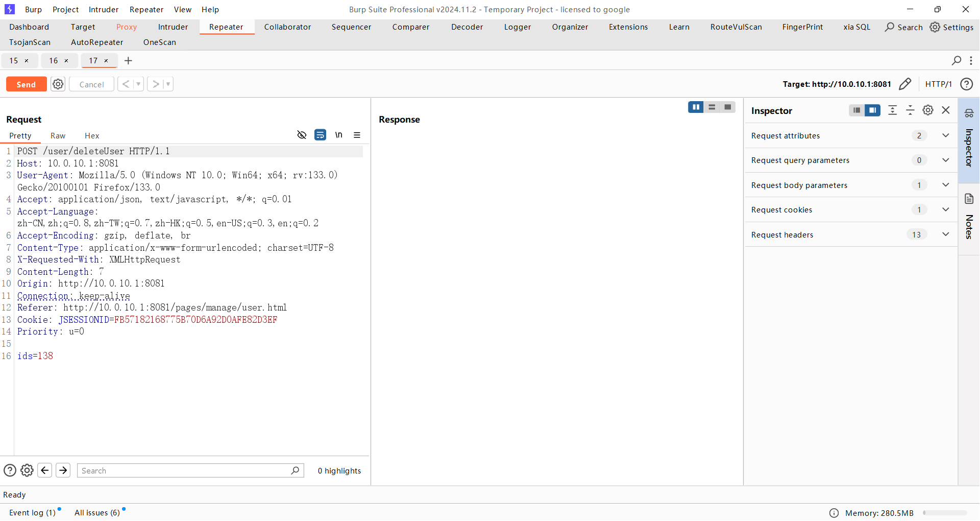Open the Collaborator tab
980x521 pixels.
click(287, 27)
